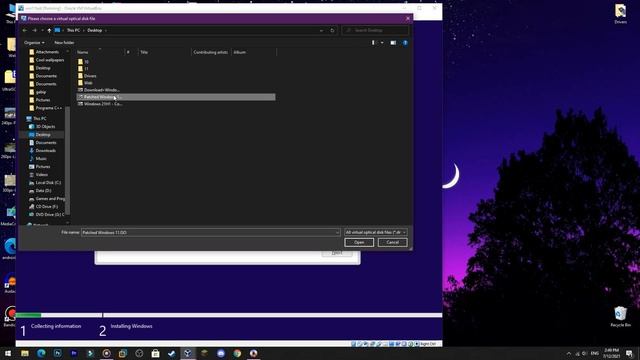Screen dimensions: 640x360
Task: Open the virtual optical disk file type dropdown
Action: pyautogui.click(x=376, y=232)
